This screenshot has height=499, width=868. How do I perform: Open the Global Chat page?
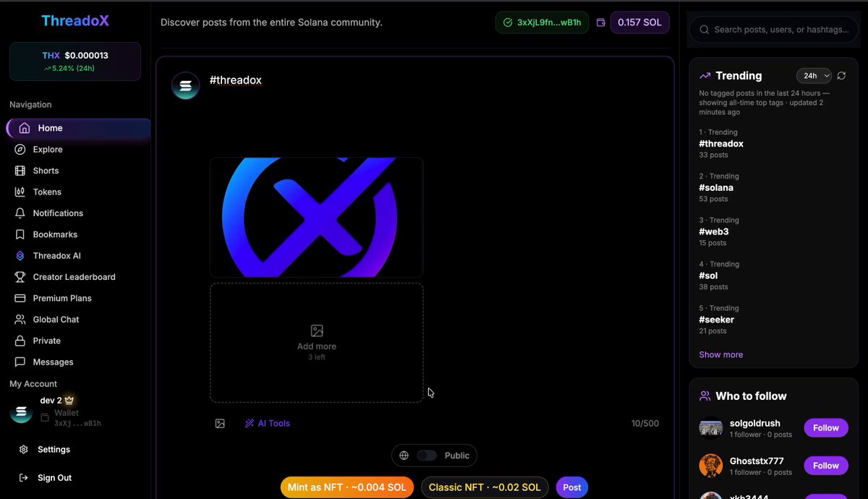56,320
